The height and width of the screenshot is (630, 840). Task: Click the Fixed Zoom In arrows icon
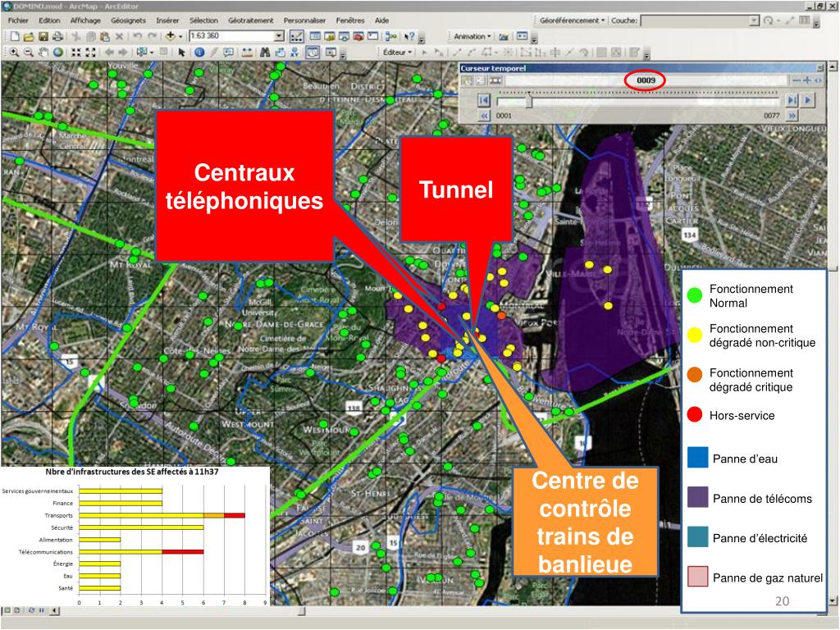click(76, 52)
